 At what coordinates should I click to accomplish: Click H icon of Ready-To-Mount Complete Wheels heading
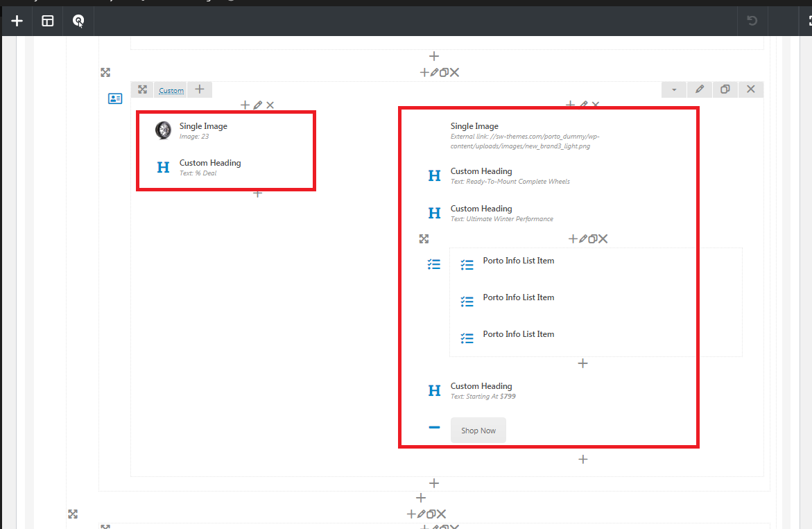tap(435, 176)
